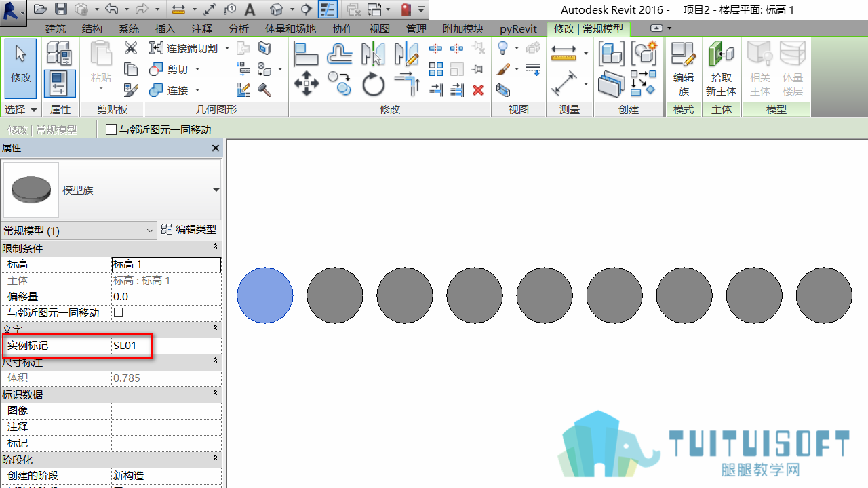Select the Aligned Dimension measure icon

[x=564, y=84]
